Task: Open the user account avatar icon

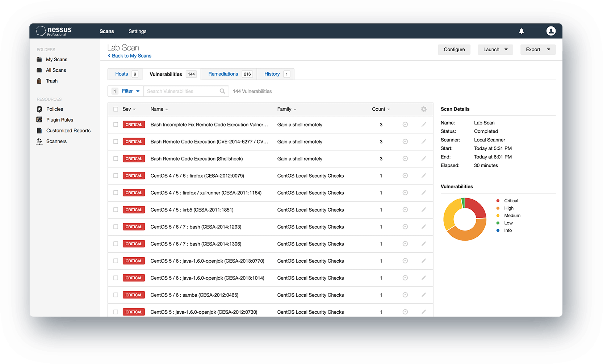Action: pyautogui.click(x=551, y=31)
